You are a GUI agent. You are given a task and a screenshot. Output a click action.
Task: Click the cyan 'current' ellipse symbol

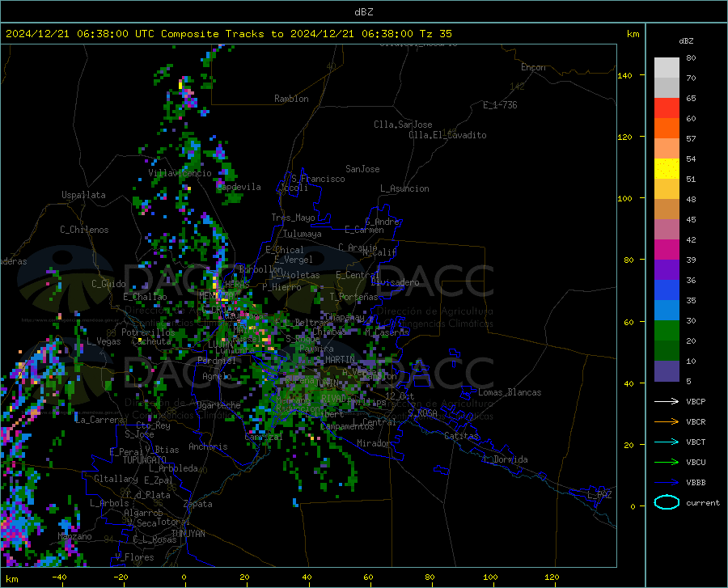(x=667, y=502)
